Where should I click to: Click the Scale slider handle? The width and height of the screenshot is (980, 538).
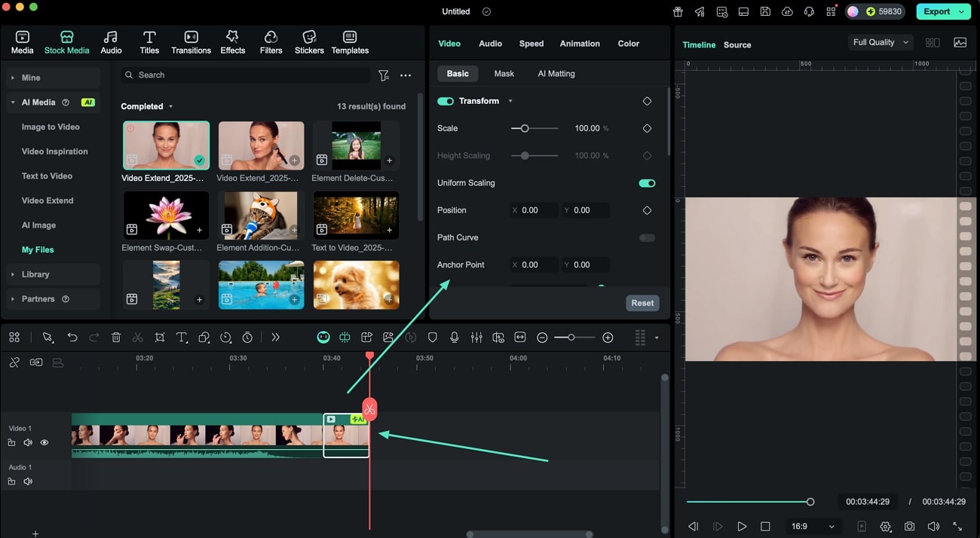click(525, 129)
